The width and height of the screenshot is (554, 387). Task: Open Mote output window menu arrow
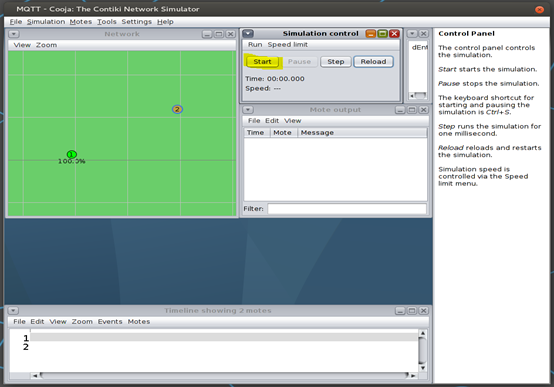248,110
